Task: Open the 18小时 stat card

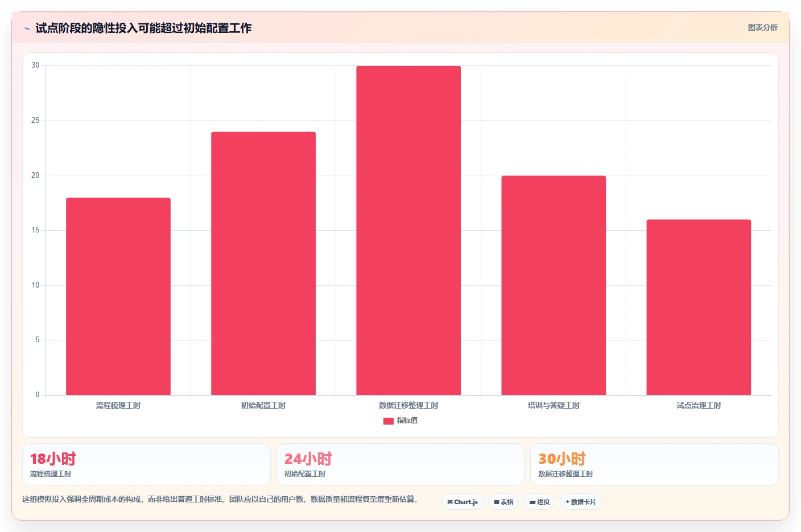Action: 146,464
